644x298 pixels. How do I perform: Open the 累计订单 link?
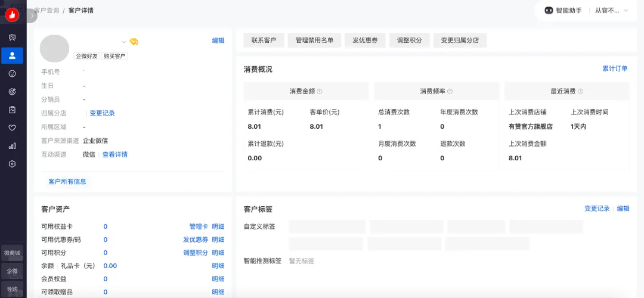tap(615, 69)
